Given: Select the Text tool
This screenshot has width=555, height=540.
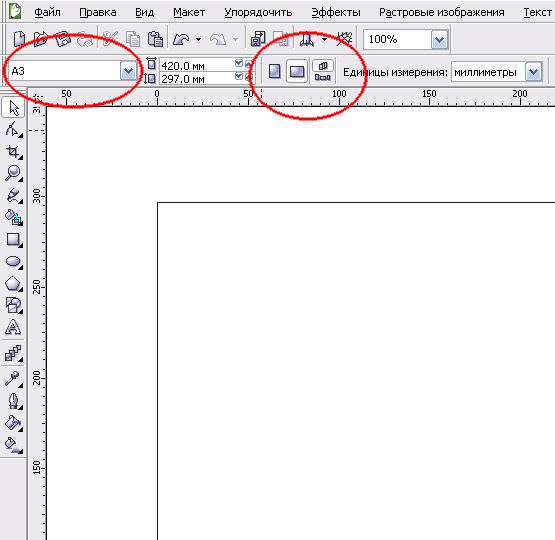Looking at the screenshot, I should [x=13, y=327].
